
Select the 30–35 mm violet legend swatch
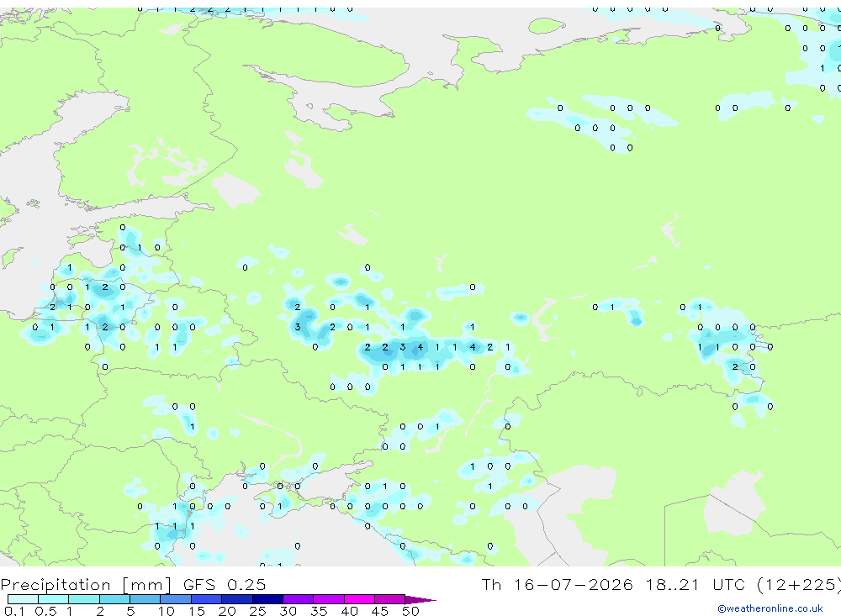click(299, 599)
